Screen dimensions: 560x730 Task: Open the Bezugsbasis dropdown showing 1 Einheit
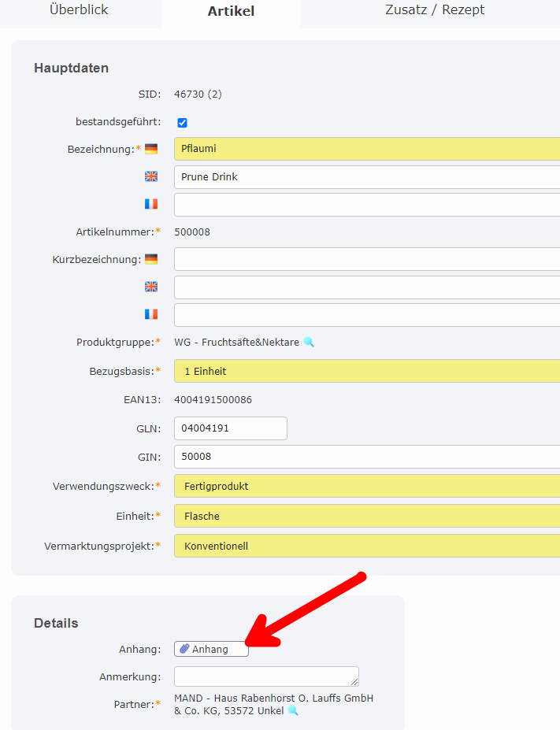[367, 371]
